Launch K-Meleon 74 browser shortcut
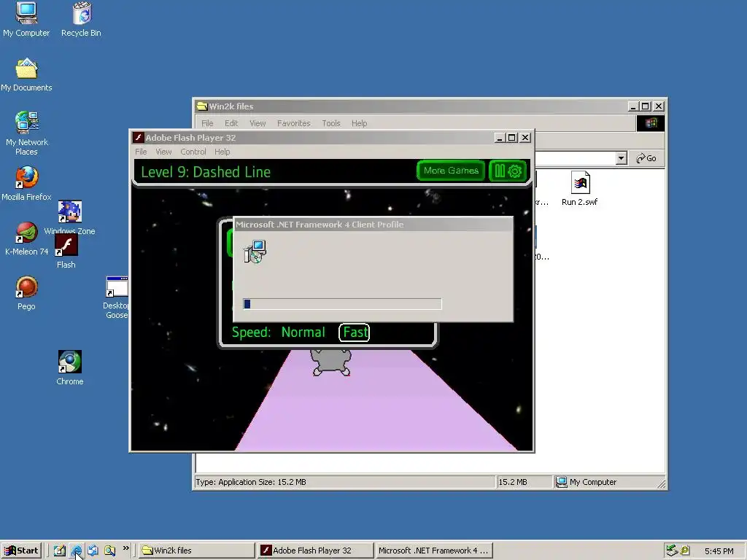747x560 pixels. 26,238
